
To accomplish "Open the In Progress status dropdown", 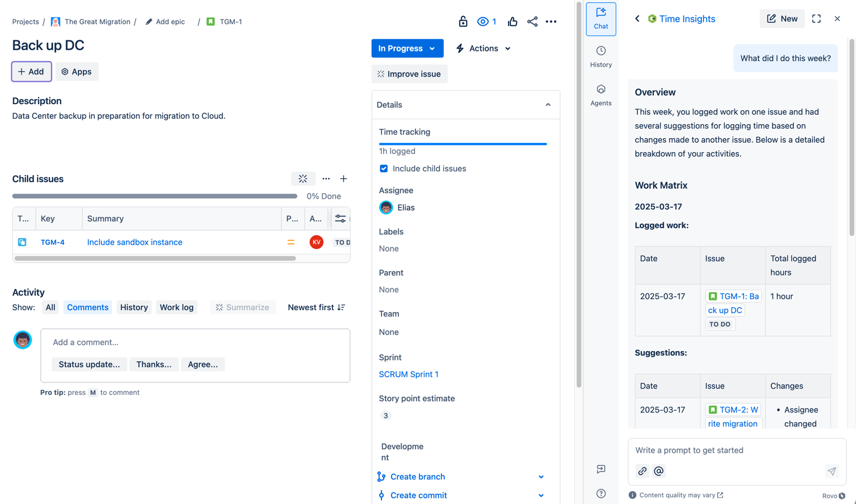I will coord(407,49).
